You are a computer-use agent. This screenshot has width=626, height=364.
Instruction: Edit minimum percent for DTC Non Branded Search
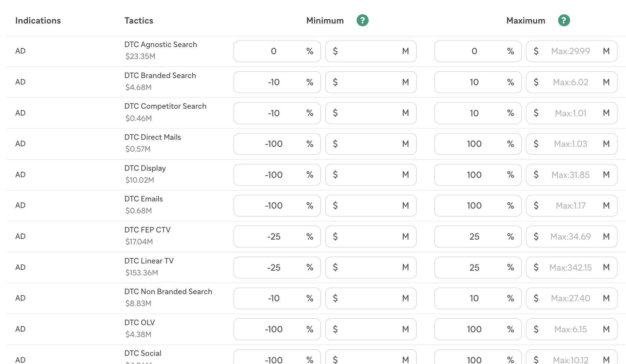pyautogui.click(x=277, y=298)
